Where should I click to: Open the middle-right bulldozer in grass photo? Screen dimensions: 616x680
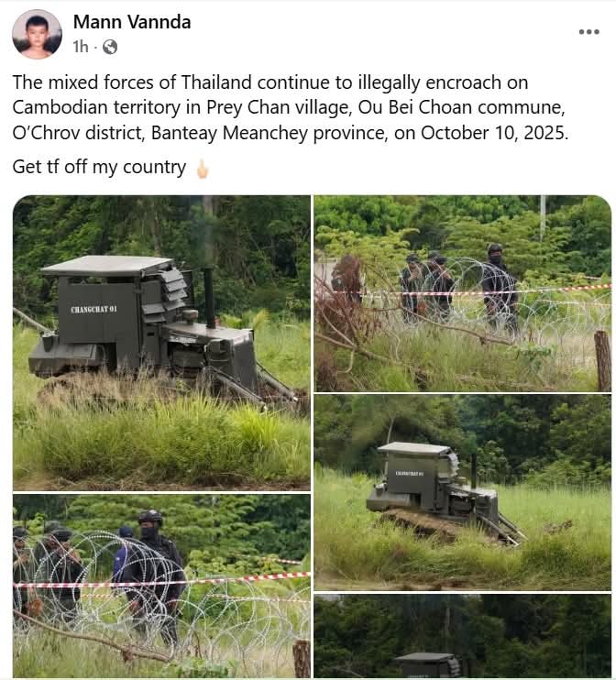[x=462, y=492]
